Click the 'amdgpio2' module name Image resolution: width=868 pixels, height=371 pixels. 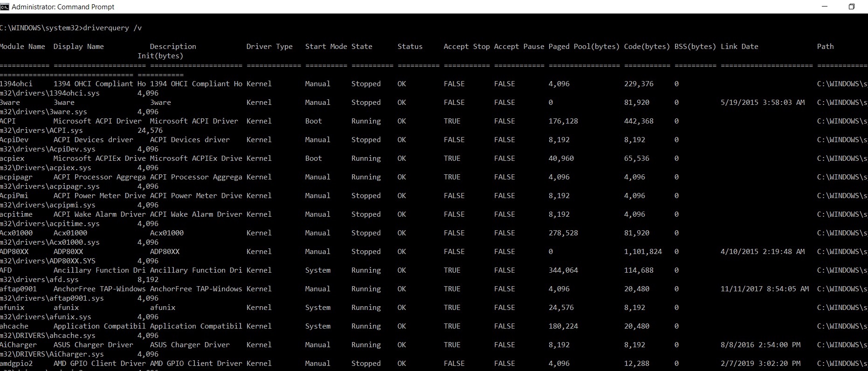(16, 364)
